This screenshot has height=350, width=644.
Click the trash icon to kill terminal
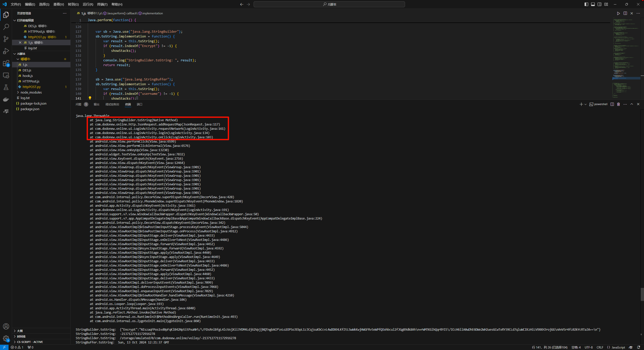(x=619, y=104)
